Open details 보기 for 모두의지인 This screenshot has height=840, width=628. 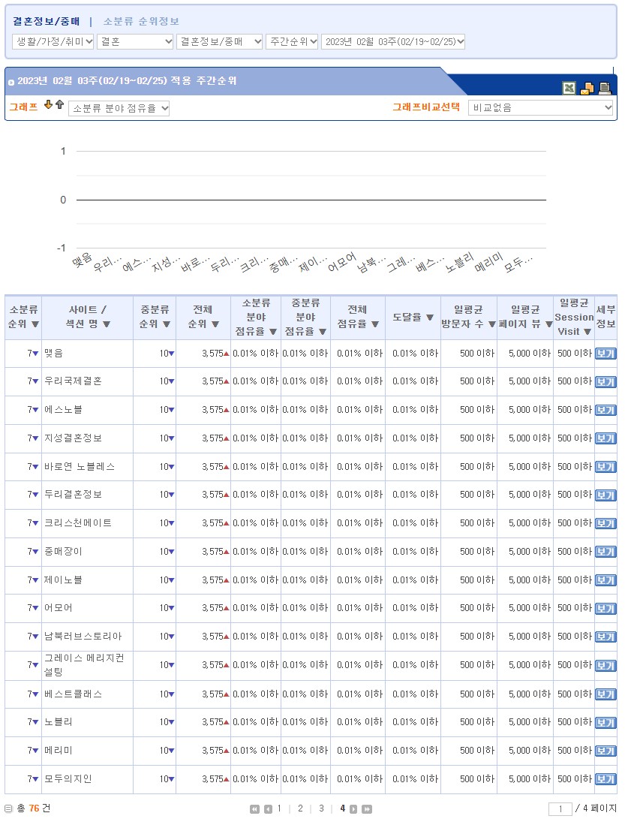click(605, 779)
